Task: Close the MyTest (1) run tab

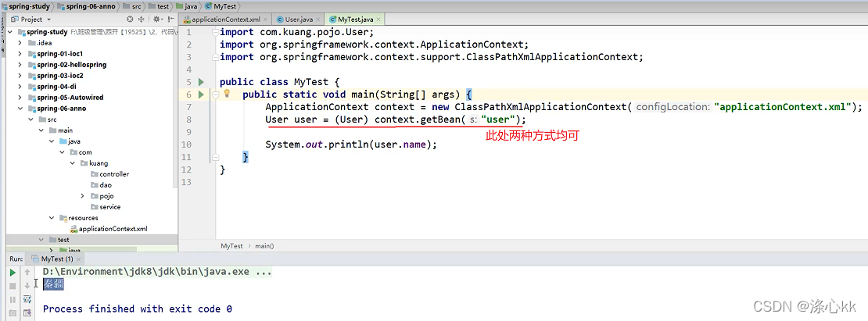Action: 78,259
